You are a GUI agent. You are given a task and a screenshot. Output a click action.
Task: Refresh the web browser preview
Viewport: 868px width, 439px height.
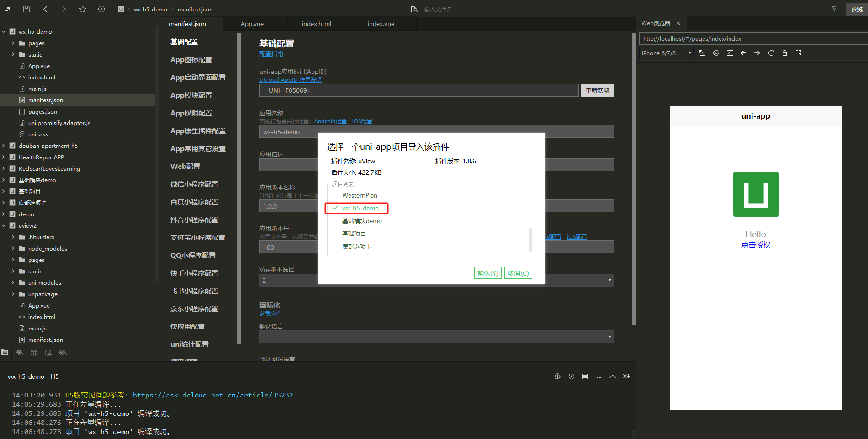click(x=771, y=53)
